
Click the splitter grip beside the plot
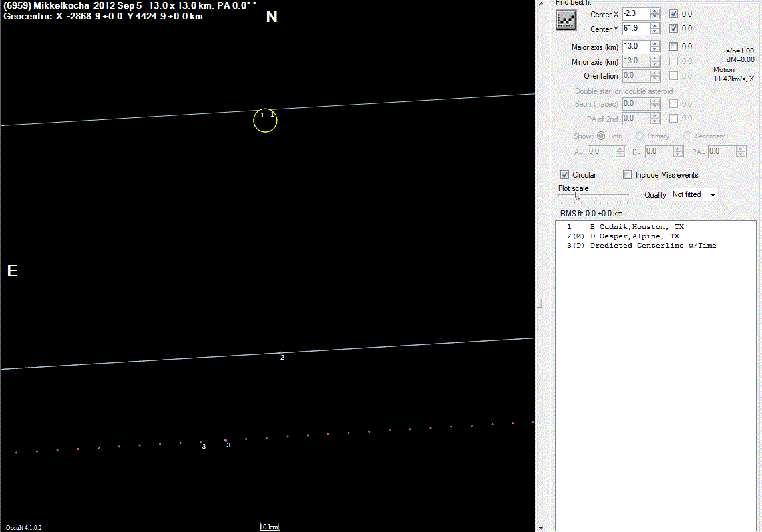(x=540, y=302)
